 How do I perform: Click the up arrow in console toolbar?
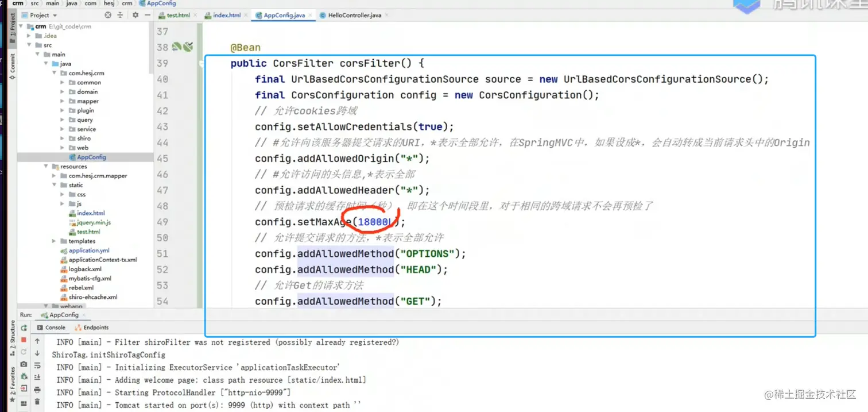(x=37, y=341)
